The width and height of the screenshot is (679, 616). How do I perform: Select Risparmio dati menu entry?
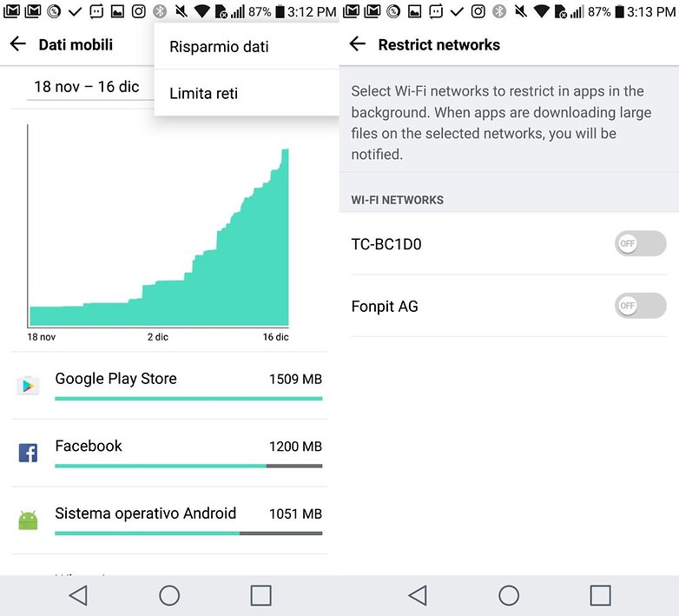coord(247,46)
